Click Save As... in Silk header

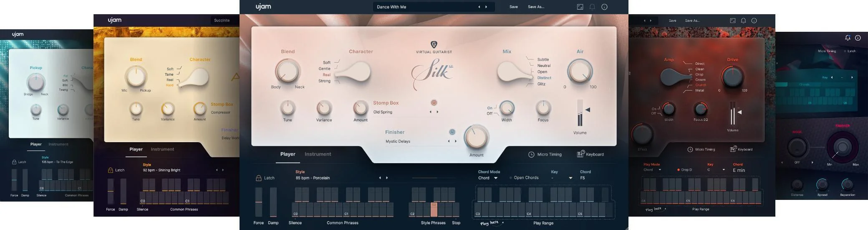click(536, 7)
